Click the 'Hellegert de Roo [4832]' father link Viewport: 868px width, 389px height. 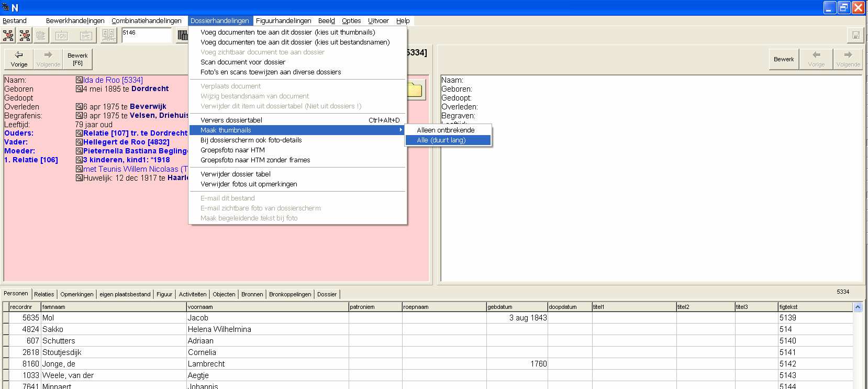coord(126,142)
